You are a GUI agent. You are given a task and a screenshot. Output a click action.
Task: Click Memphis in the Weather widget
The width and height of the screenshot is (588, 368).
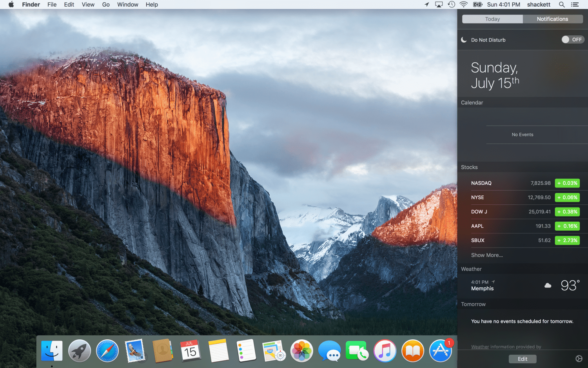pyautogui.click(x=483, y=288)
